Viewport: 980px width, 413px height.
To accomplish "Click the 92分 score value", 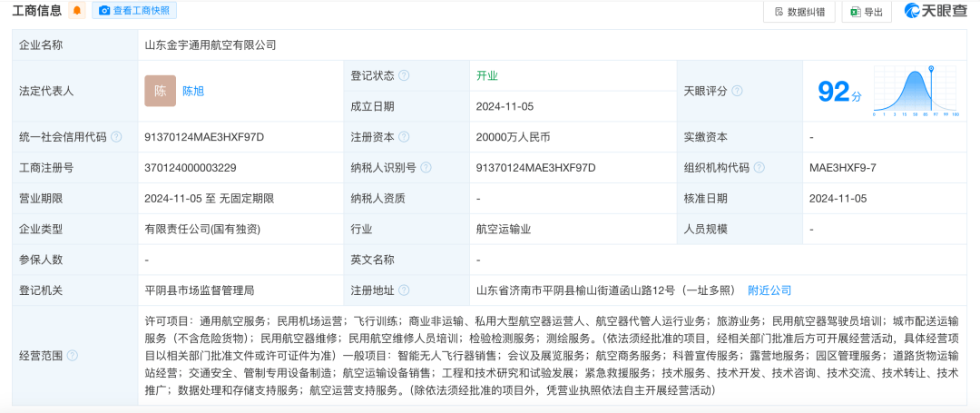I will coord(838,91).
